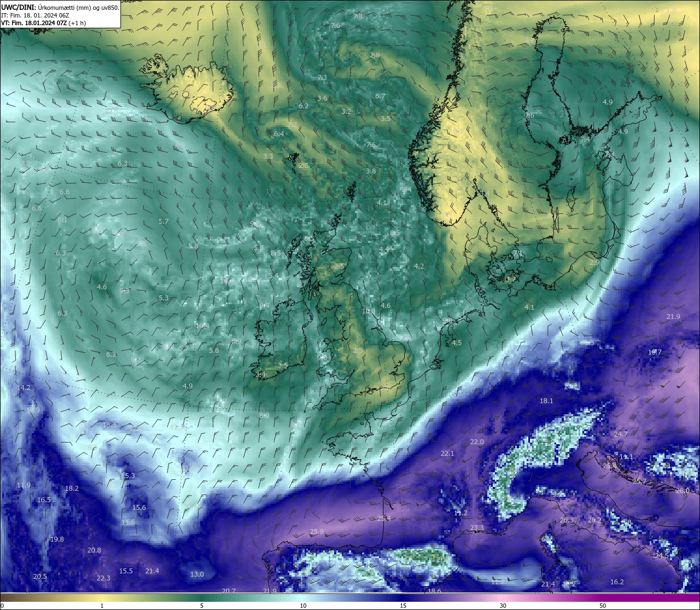
Task: Click the map value 24.7
Action: pos(621,434)
